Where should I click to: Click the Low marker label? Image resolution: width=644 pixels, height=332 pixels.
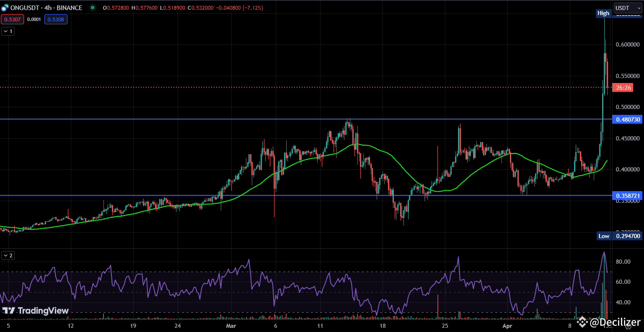604,236
